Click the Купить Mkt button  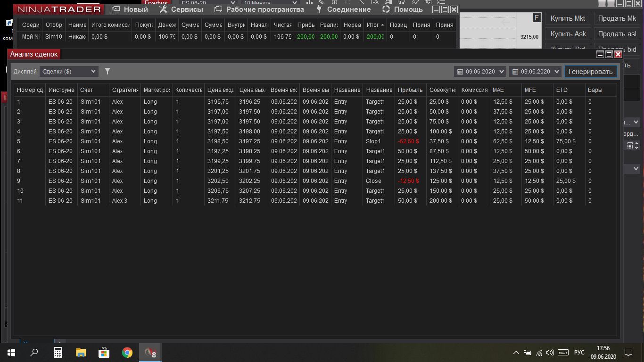pyautogui.click(x=568, y=18)
